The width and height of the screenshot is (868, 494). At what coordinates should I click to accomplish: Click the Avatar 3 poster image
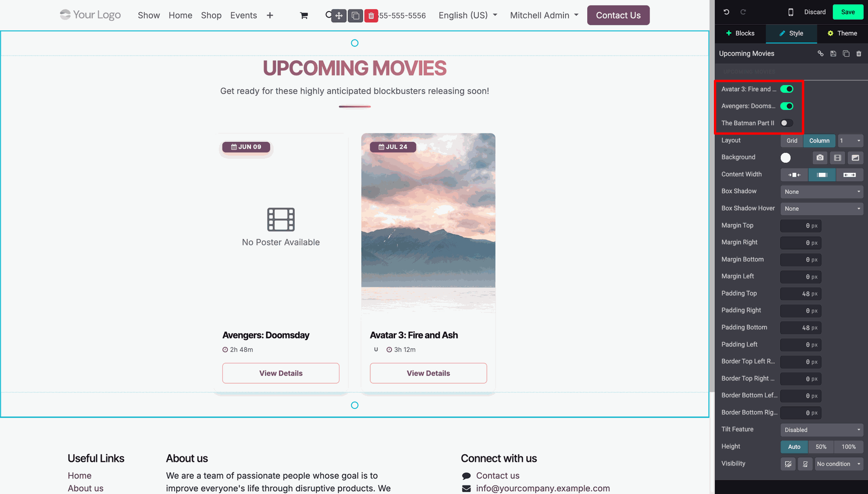428,224
